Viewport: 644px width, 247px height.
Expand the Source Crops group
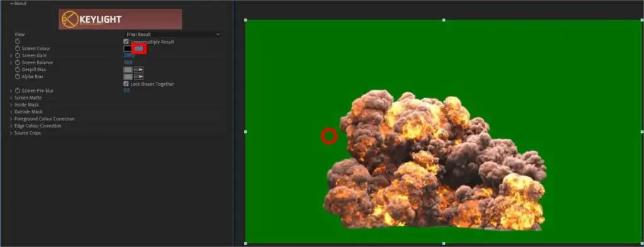tap(11, 133)
